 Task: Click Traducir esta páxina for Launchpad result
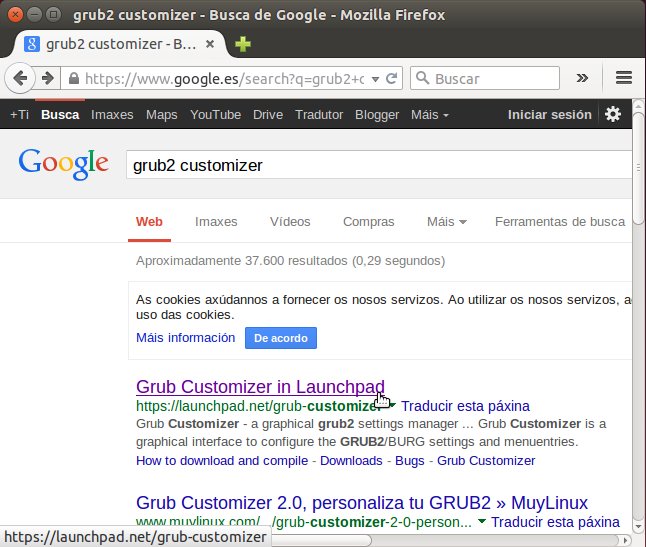pos(465,406)
